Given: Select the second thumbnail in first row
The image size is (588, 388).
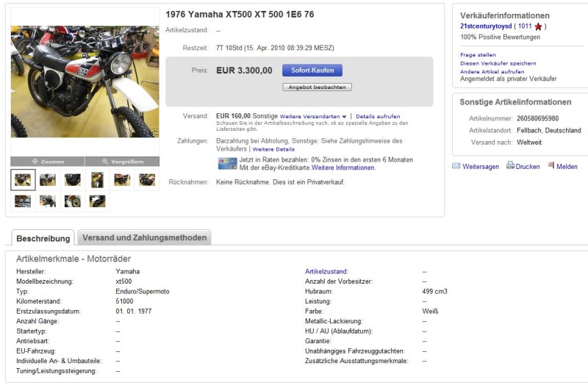Looking at the screenshot, I should click(x=48, y=180).
